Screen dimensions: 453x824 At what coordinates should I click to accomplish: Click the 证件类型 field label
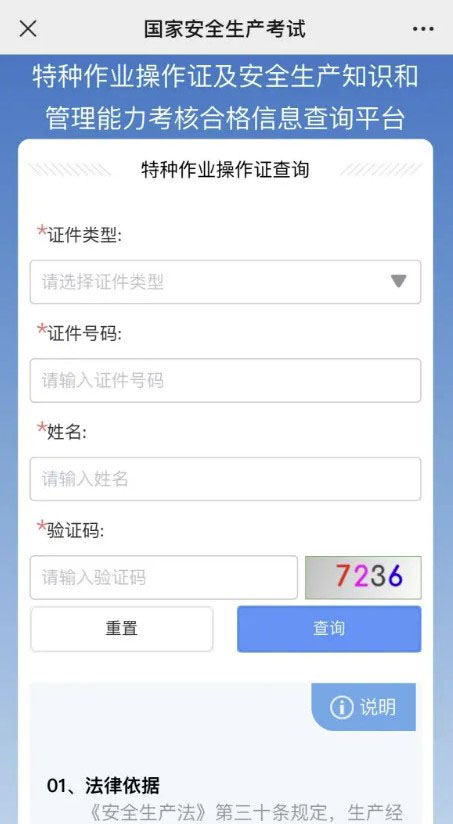coord(85,236)
